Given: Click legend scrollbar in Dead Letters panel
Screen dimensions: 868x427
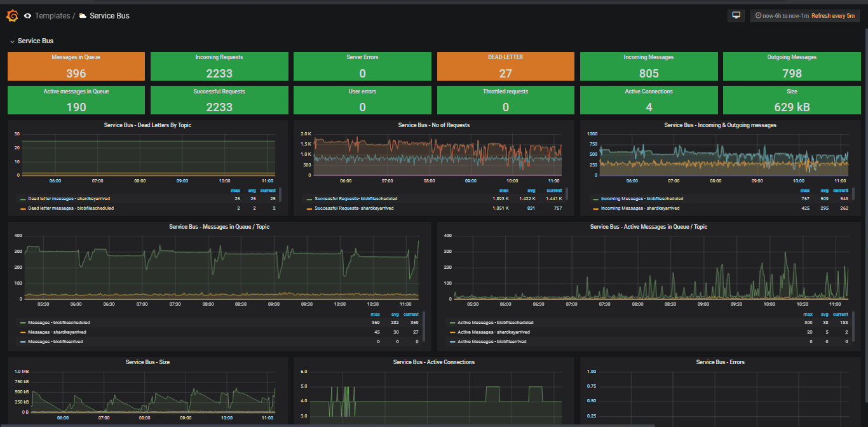Looking at the screenshot, I should tap(281, 194).
